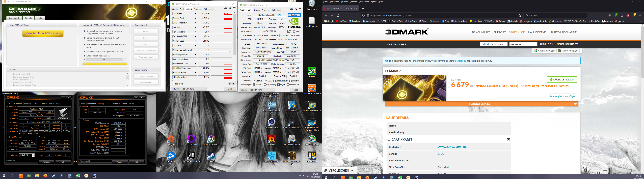Switch to the Results tab in PCMark 7
The image size is (644, 179).
point(29,18)
